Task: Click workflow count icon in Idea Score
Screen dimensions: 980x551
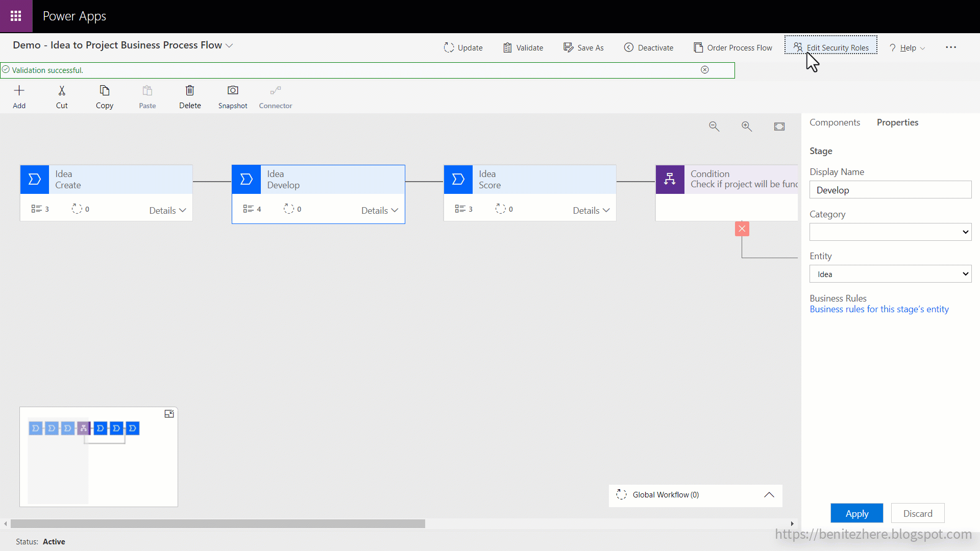Action: pos(501,209)
